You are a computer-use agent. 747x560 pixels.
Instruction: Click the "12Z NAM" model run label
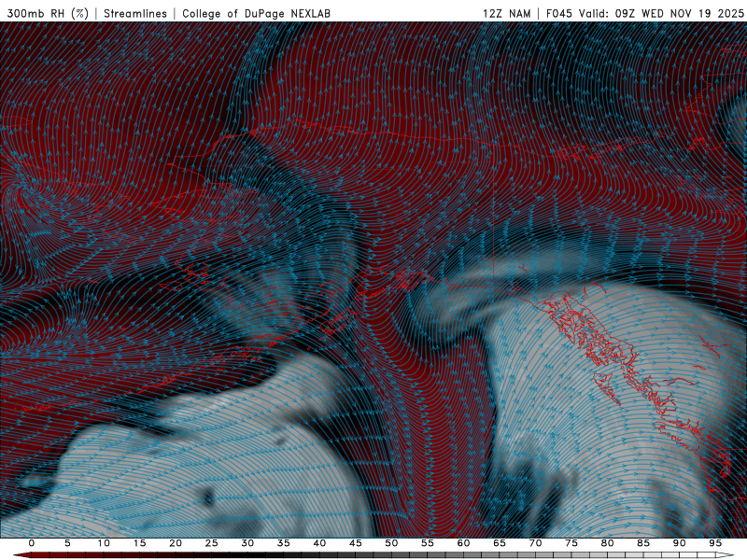pos(506,13)
